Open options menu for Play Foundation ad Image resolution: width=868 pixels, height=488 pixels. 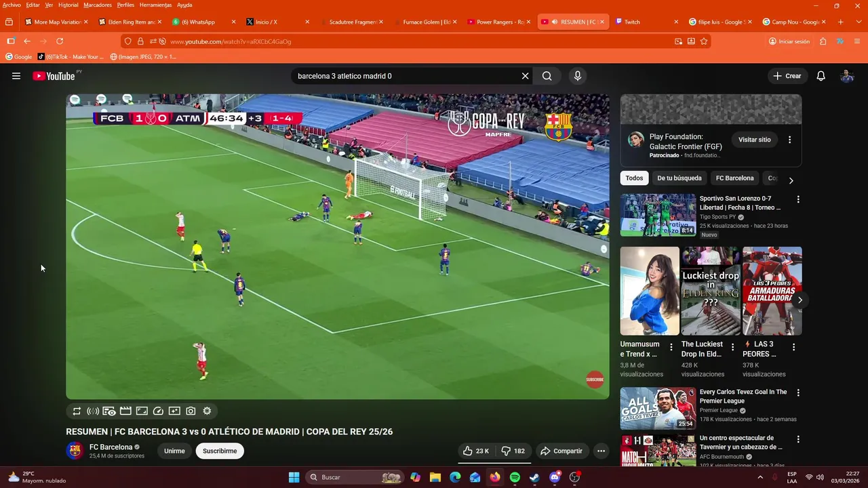click(789, 140)
